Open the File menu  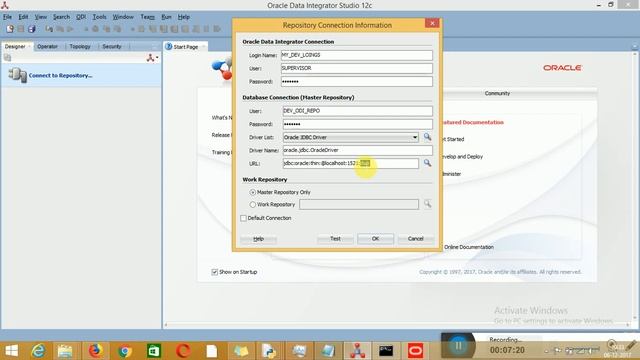pyautogui.click(x=7, y=17)
